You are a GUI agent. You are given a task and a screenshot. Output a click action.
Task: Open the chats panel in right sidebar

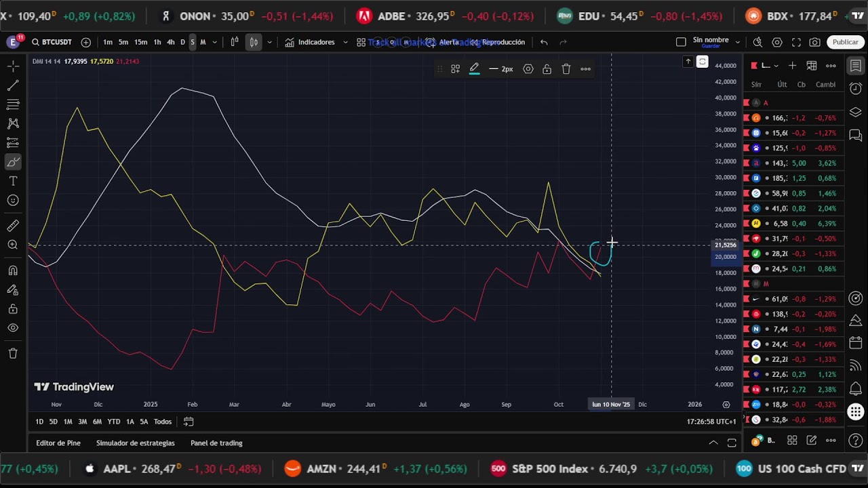(856, 135)
